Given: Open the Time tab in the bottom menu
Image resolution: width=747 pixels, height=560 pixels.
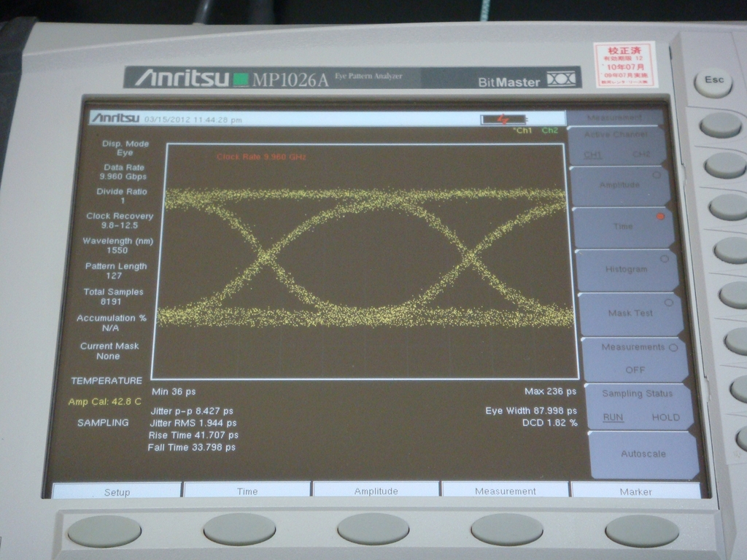Looking at the screenshot, I should (247, 491).
